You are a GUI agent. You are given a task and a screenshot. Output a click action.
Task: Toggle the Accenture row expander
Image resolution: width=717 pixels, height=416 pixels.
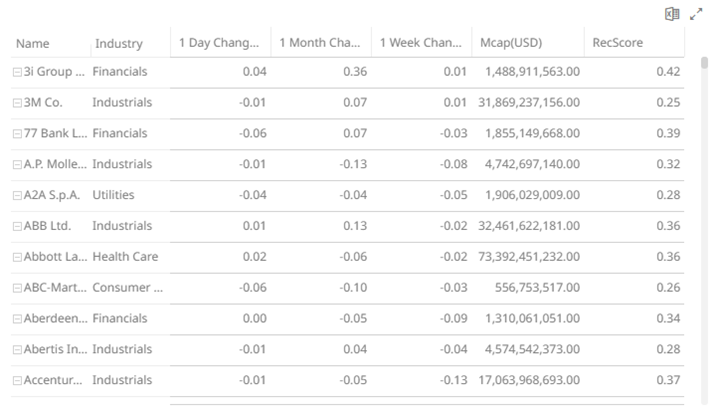[x=17, y=380]
